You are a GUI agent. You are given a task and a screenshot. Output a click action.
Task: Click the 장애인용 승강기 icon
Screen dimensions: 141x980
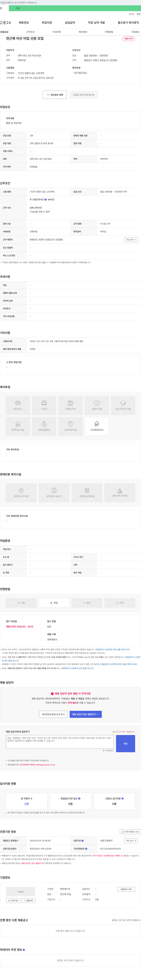54,493
